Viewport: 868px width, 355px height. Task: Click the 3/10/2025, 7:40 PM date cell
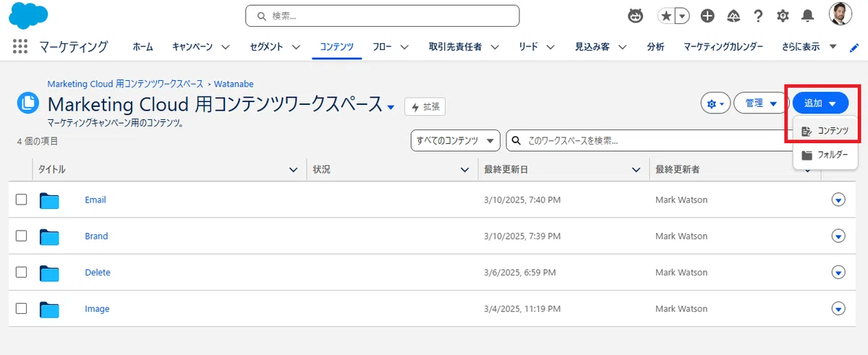(522, 200)
